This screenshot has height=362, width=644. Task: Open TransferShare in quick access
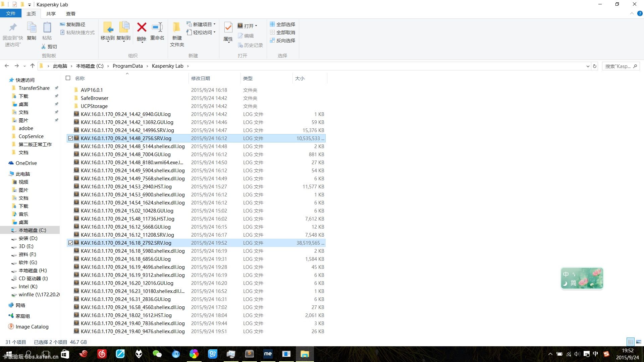(x=34, y=88)
